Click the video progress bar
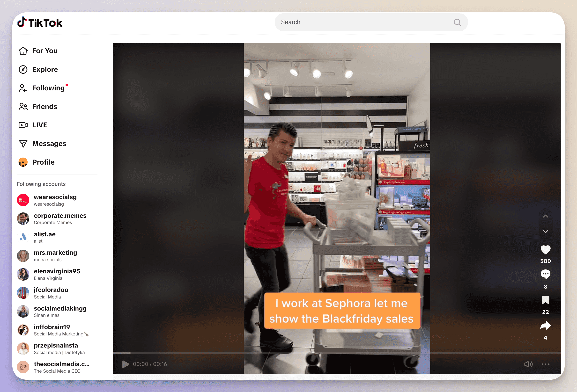 coord(337,353)
